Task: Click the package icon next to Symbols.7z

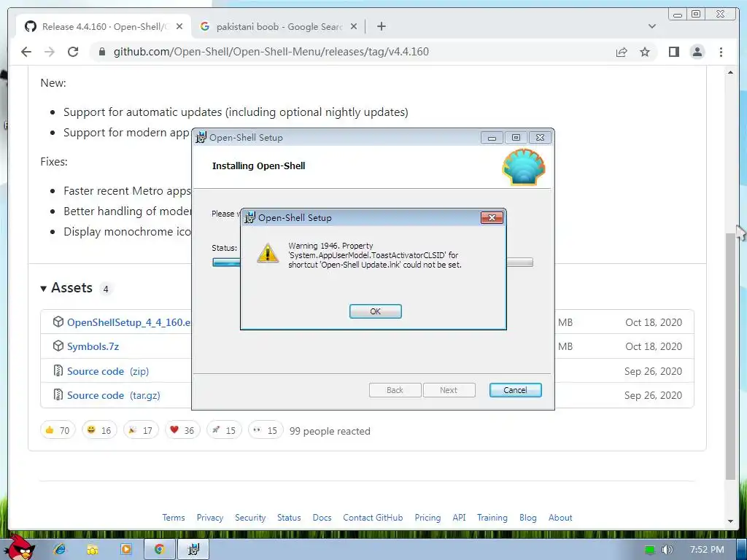Action: coord(58,346)
